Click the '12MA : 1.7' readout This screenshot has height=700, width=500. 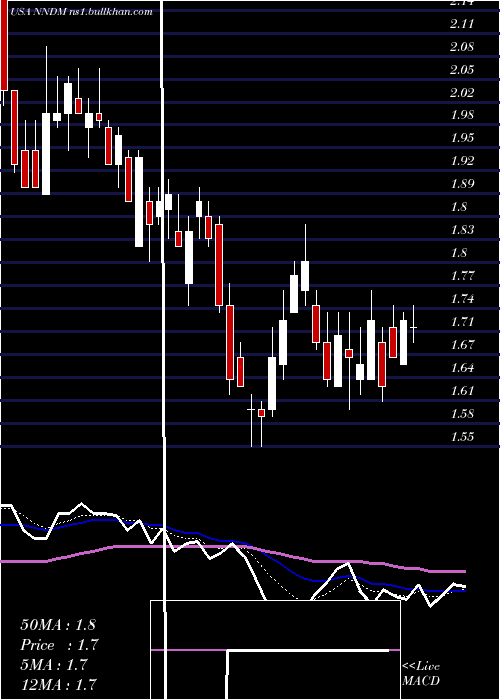(x=58, y=684)
